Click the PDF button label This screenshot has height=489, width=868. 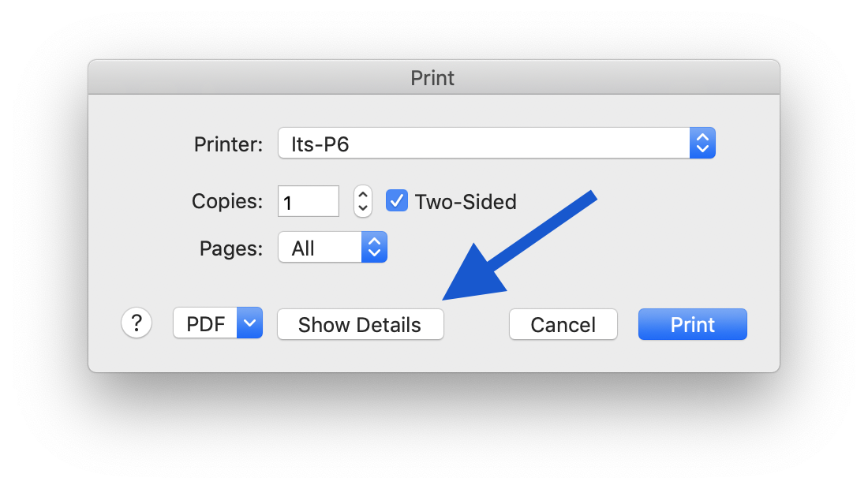coord(206,324)
